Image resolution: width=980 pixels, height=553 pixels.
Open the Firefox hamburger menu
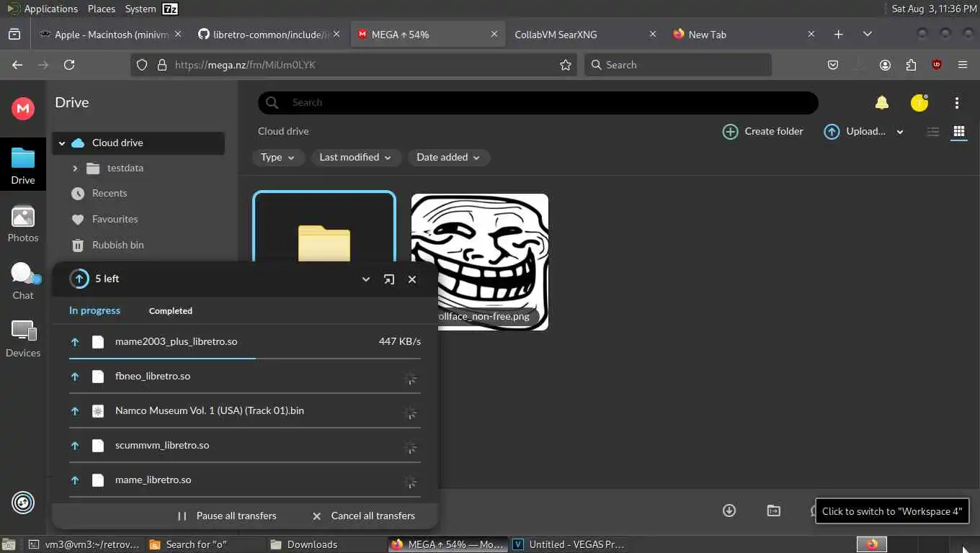(x=963, y=65)
